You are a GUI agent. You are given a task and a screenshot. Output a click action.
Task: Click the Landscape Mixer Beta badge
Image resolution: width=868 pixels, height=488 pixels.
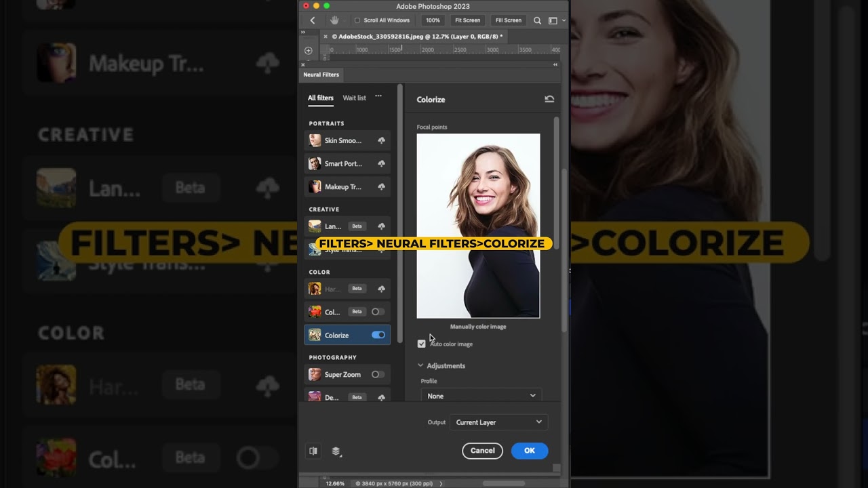(357, 226)
